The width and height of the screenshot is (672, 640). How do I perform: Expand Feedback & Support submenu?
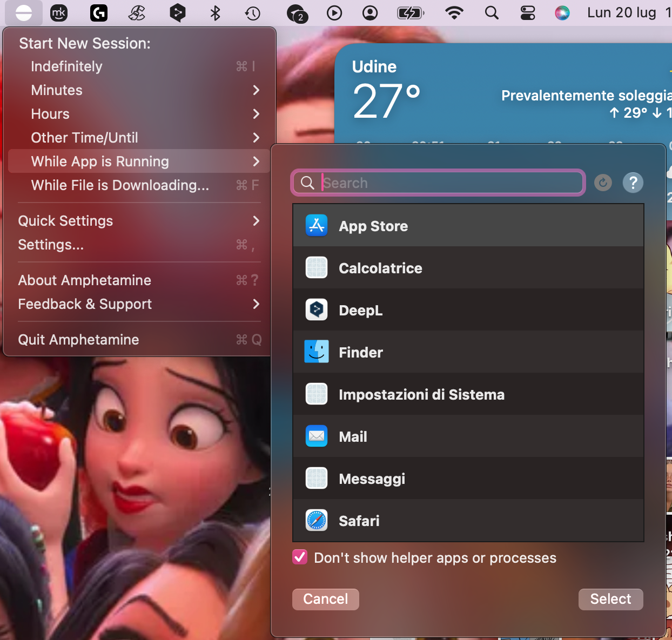click(139, 304)
